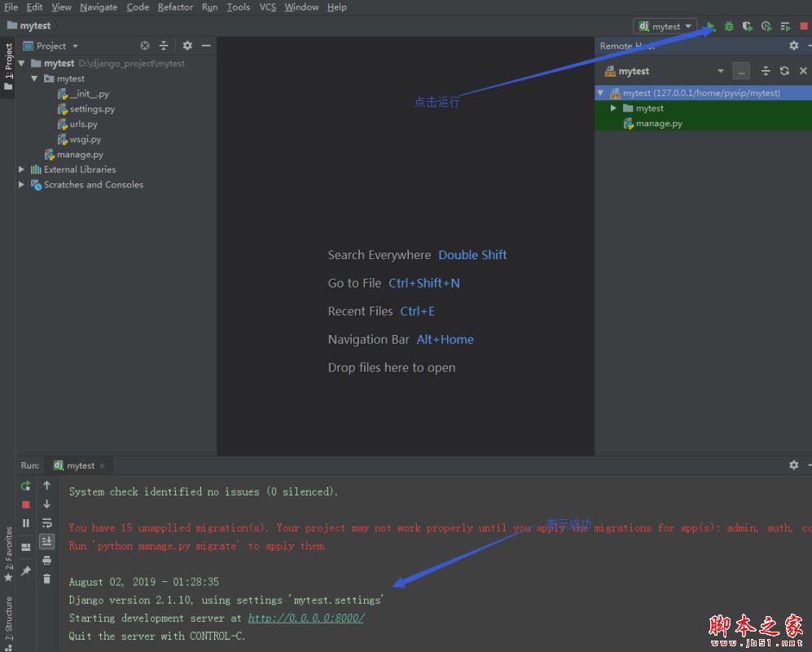Screen dimensions: 812x652
Task: Open the mytest run configuration dropdown
Action: (x=665, y=26)
